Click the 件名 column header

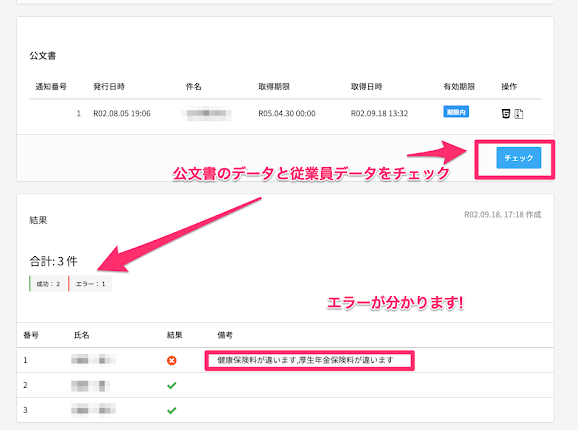click(x=194, y=87)
